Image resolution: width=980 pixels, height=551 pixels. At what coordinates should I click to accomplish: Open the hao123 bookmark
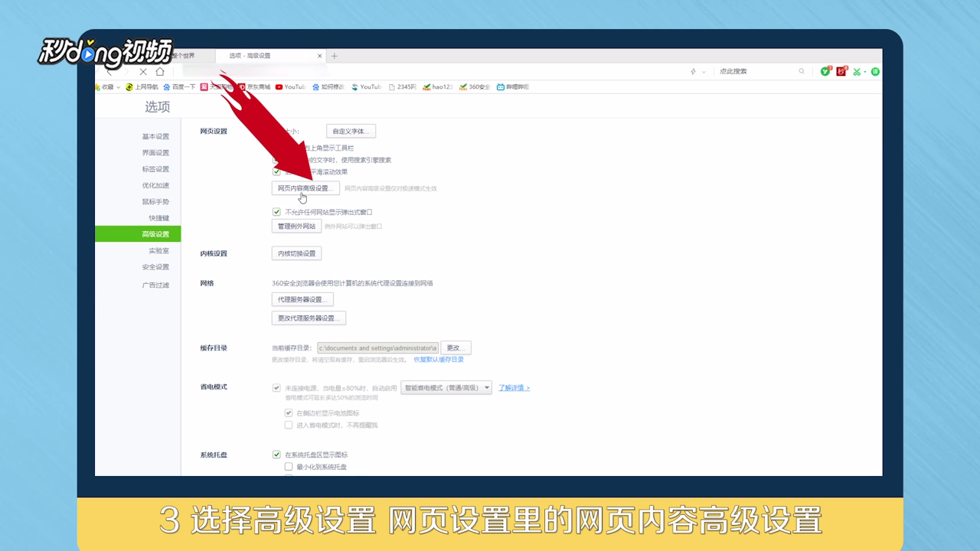(x=437, y=87)
